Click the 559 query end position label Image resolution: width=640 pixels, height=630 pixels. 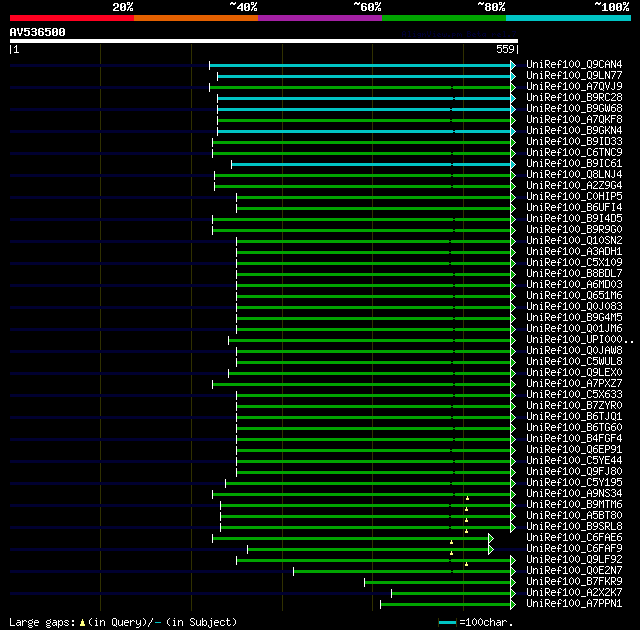pos(505,49)
